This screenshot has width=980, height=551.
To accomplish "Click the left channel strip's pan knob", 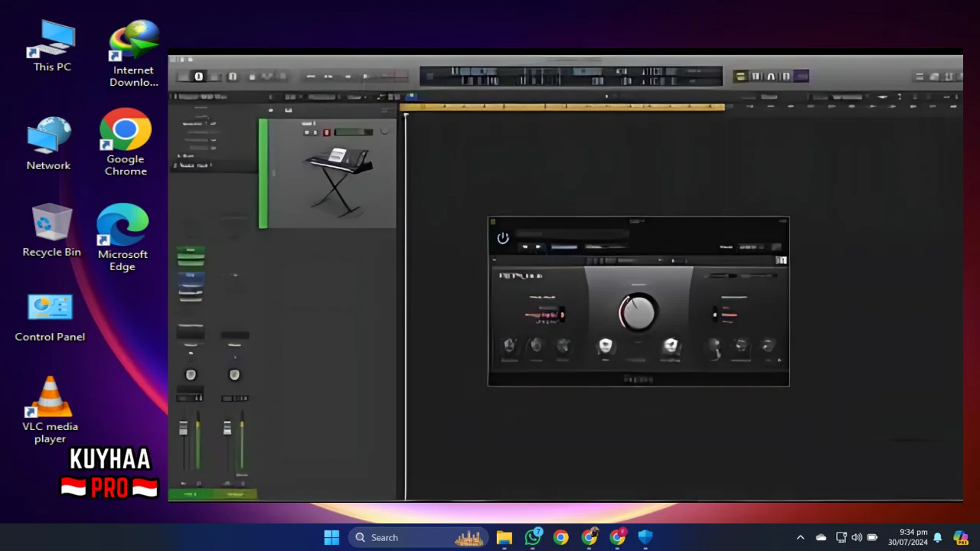I will pyautogui.click(x=191, y=374).
